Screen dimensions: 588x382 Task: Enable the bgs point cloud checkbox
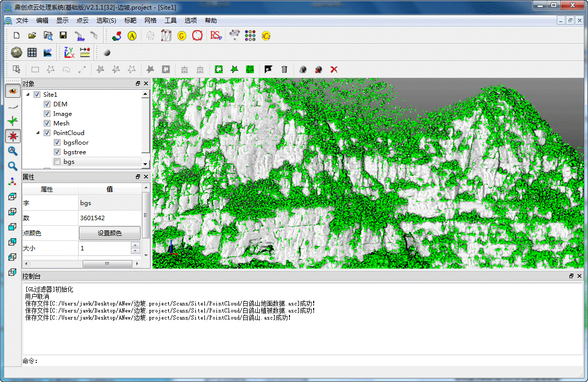pos(57,162)
